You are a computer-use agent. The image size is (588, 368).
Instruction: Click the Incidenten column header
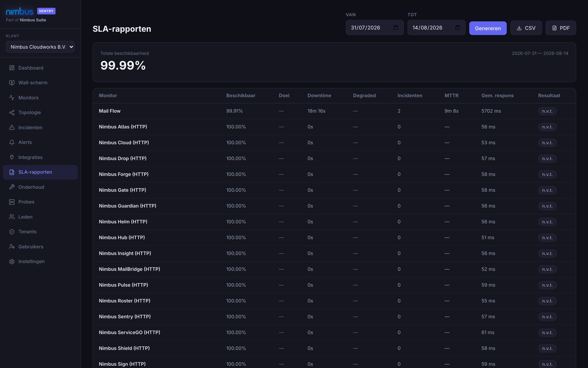[x=410, y=96]
